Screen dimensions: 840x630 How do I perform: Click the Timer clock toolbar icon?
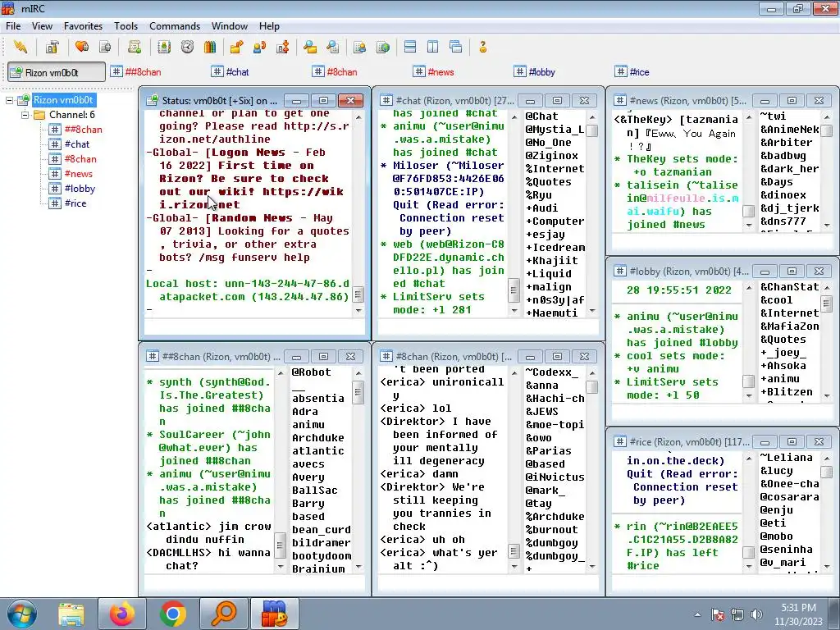tap(187, 47)
